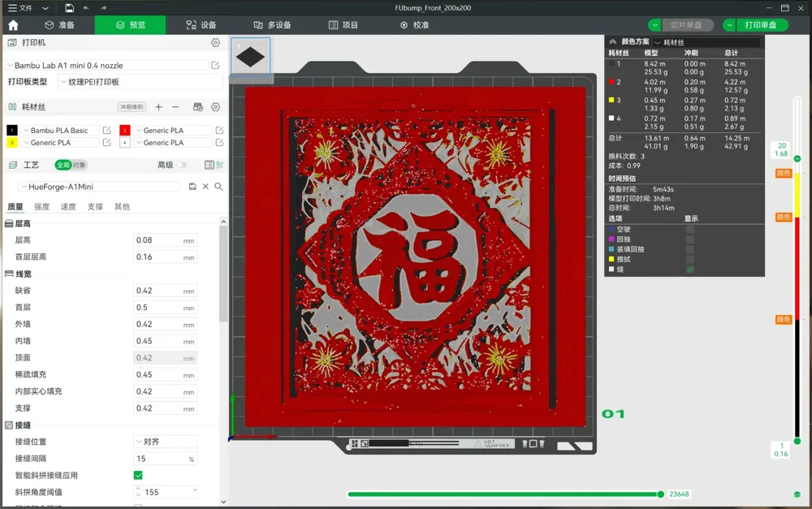Viewport: 812px width, 509px height.
Task: Click the black filament 1 color swatch
Action: (x=12, y=131)
